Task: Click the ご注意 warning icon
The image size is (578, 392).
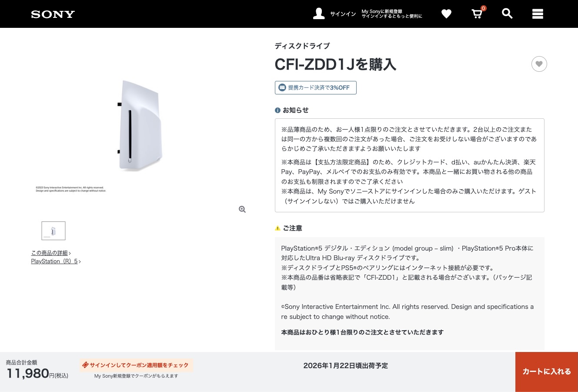Action: click(277, 228)
